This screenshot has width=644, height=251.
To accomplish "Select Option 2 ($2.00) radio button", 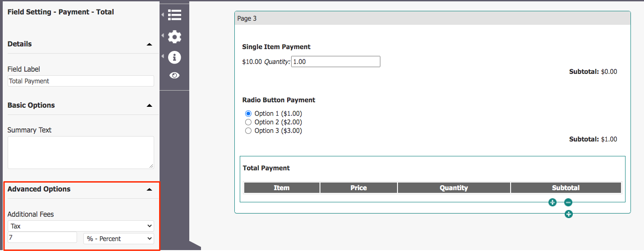I will [x=248, y=122].
